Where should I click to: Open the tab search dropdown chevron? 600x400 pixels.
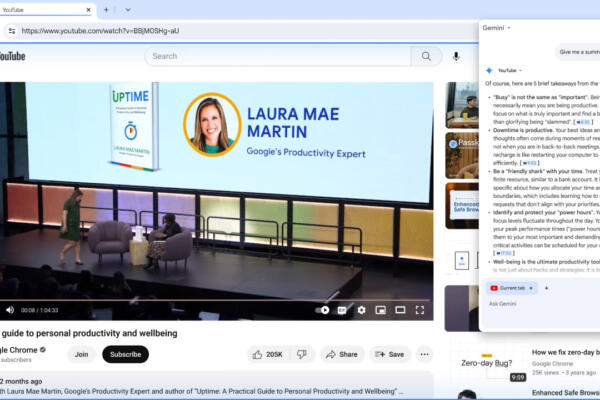click(128, 10)
